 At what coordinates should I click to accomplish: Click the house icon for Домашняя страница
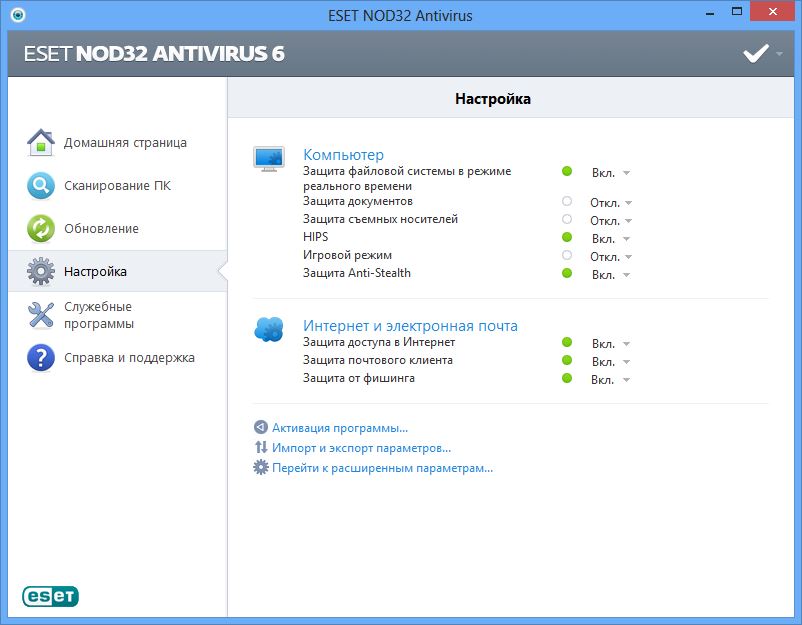tap(40, 143)
